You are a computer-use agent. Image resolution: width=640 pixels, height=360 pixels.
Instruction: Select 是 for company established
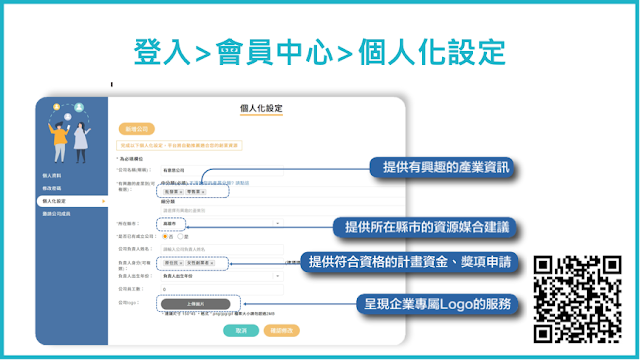pos(180,236)
